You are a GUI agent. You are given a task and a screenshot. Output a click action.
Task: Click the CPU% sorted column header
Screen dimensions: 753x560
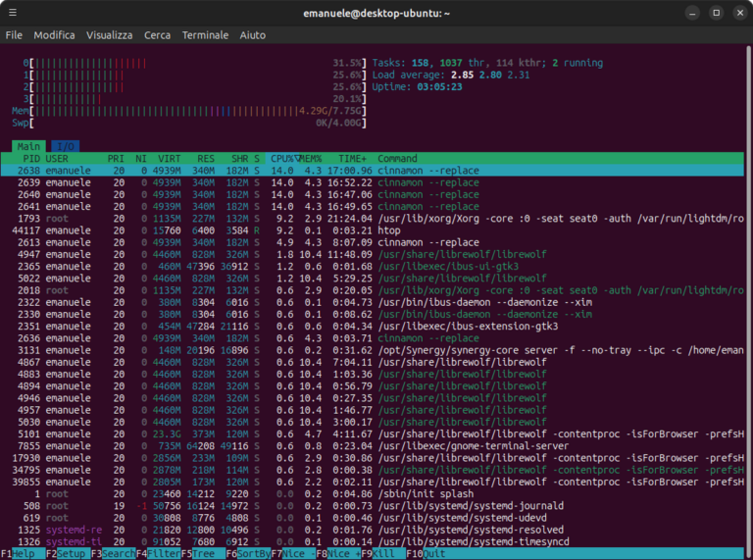click(x=284, y=159)
